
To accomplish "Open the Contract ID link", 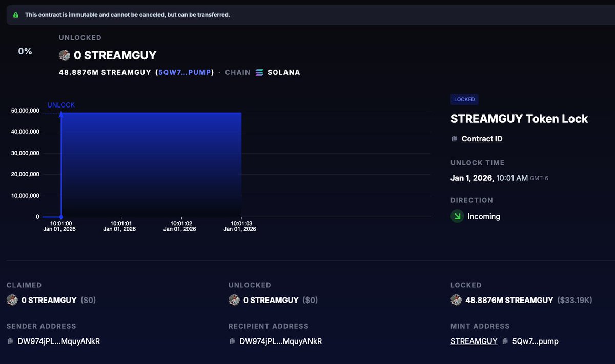I will pyautogui.click(x=482, y=139).
